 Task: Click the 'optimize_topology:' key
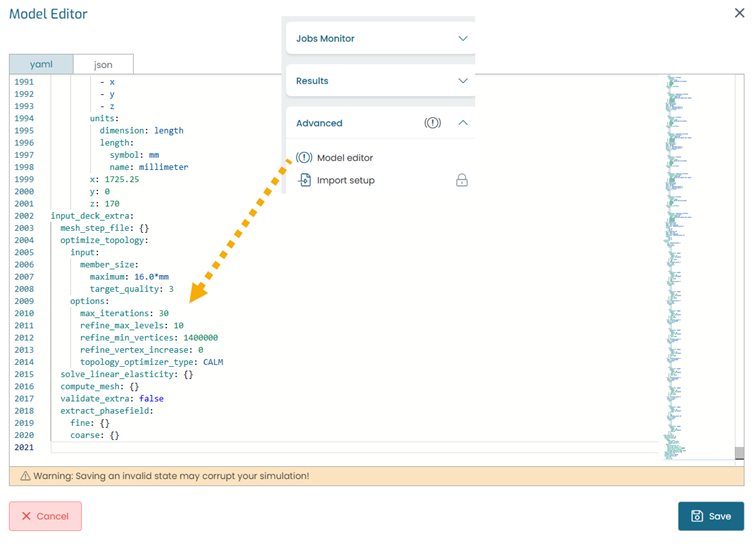pos(104,240)
